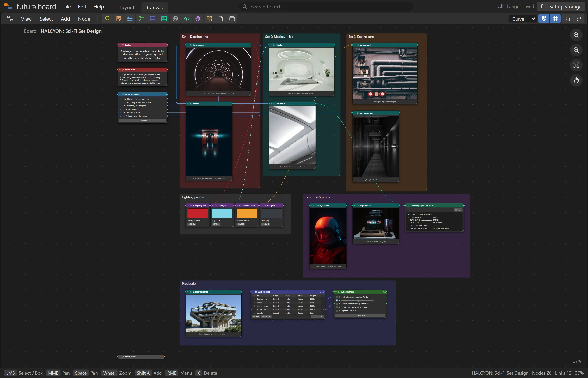Copy the terminal screen graphic code
Screen dimensions: 588x378
pos(458,210)
